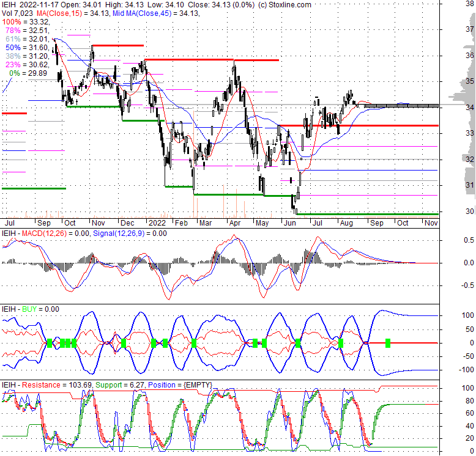Click the 'IEIH - BUY = 0.00' panel label
Viewport: 476px width, 456px height.
[31, 309]
